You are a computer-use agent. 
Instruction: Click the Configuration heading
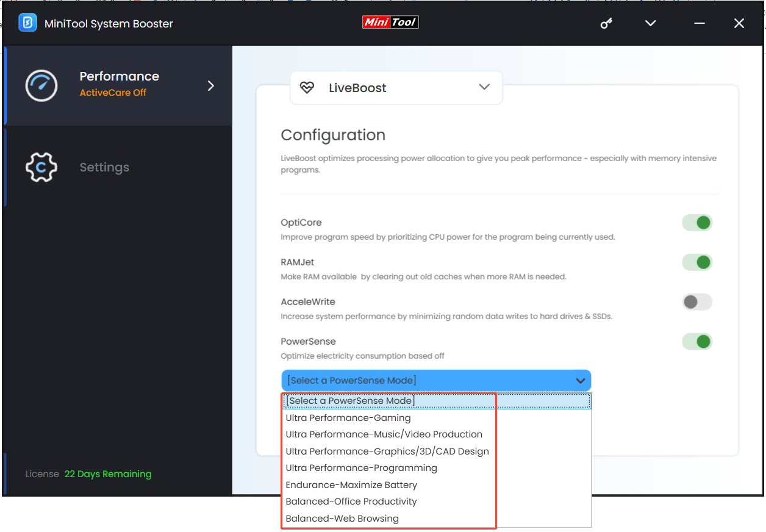(333, 135)
